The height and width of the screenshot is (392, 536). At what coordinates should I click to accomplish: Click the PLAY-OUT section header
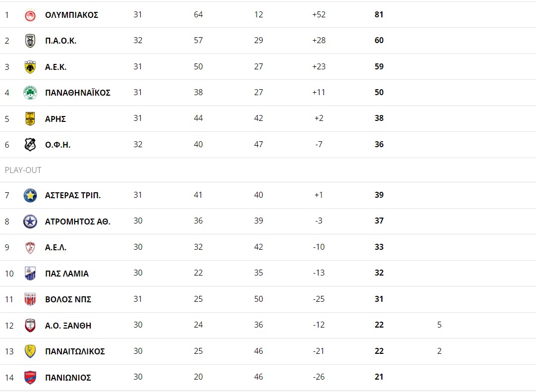click(23, 170)
